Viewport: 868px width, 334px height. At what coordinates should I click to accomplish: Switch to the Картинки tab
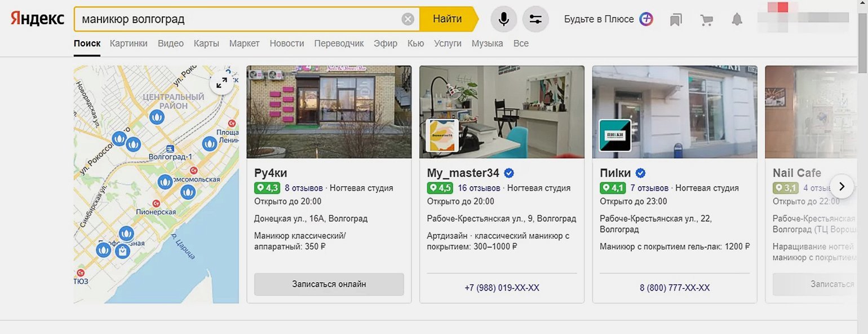click(129, 43)
